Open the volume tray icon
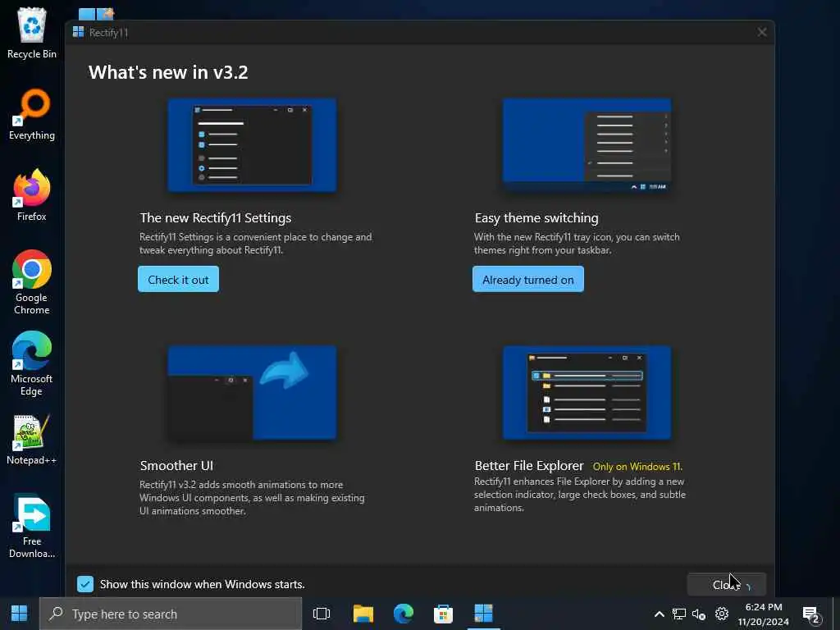The image size is (840, 630). pos(699,614)
